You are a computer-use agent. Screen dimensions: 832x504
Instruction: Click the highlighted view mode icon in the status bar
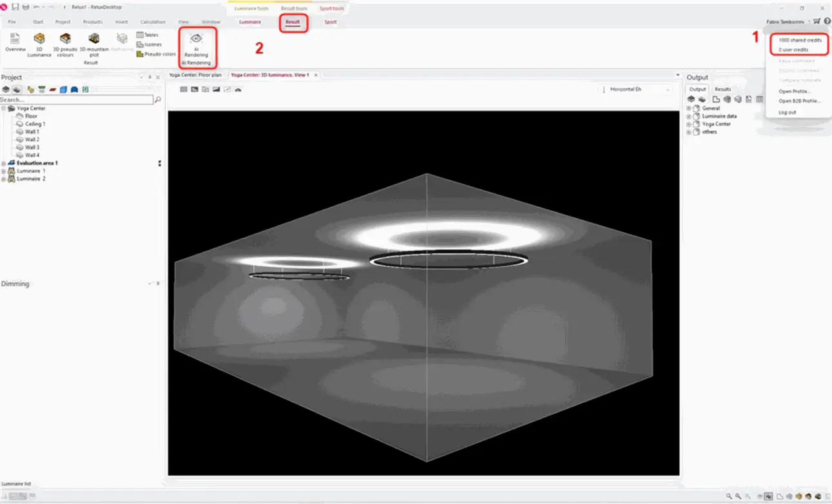pyautogui.click(x=769, y=496)
